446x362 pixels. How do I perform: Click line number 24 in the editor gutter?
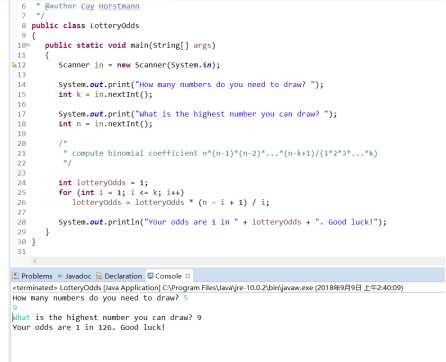[21, 183]
